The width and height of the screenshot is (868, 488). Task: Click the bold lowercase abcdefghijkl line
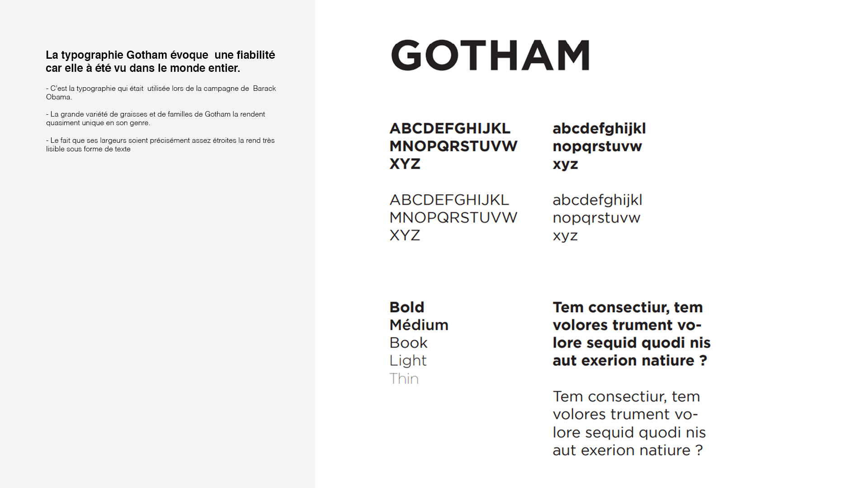click(599, 129)
